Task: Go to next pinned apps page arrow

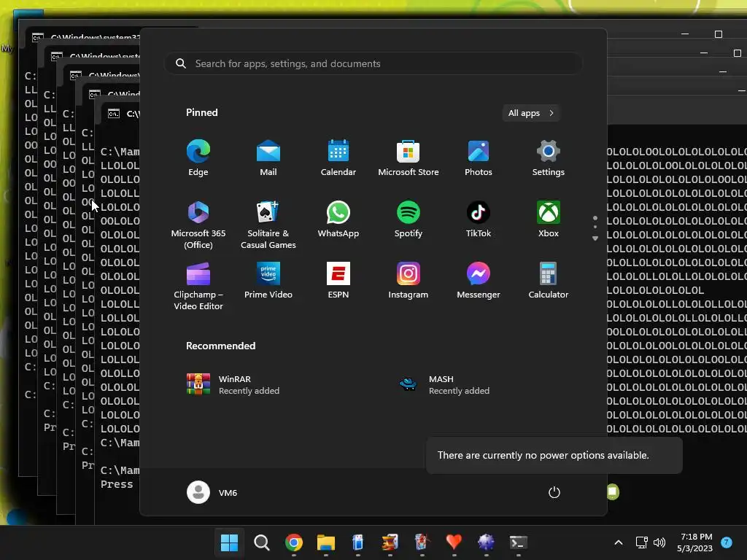Action: point(595,238)
